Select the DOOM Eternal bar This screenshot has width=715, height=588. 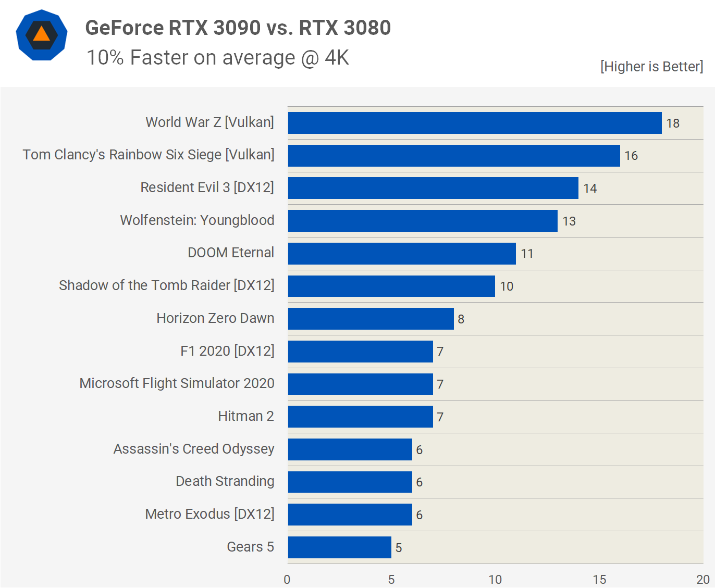[402, 254]
